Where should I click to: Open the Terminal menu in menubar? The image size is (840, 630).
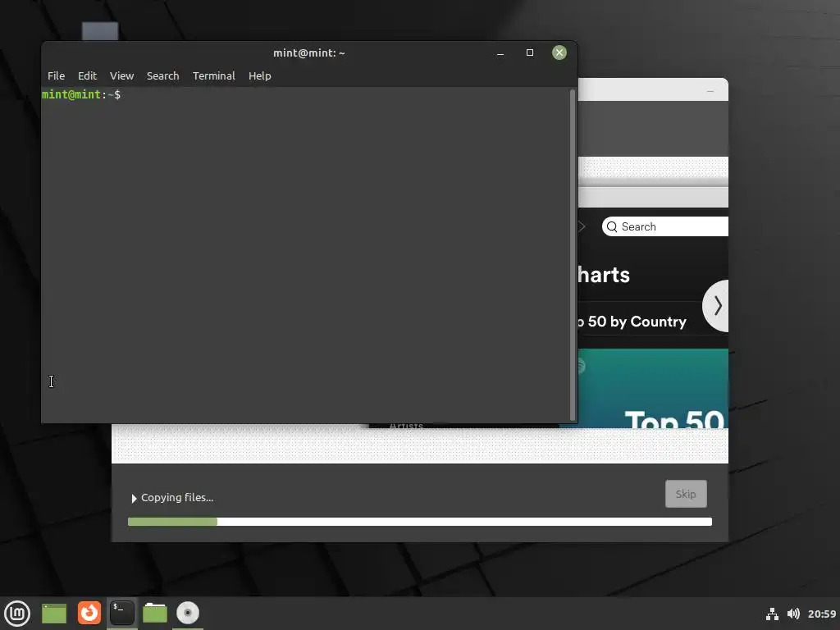(x=214, y=75)
